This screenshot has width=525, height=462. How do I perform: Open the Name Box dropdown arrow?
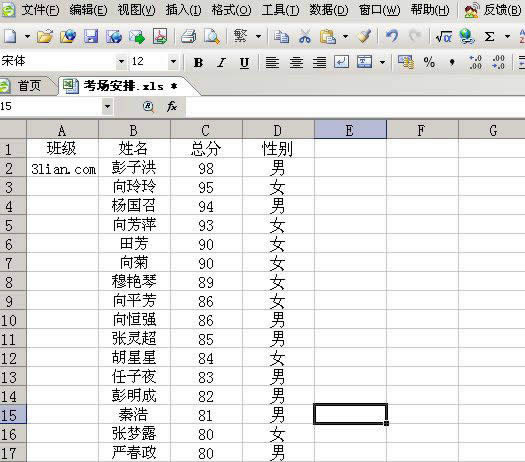107,107
